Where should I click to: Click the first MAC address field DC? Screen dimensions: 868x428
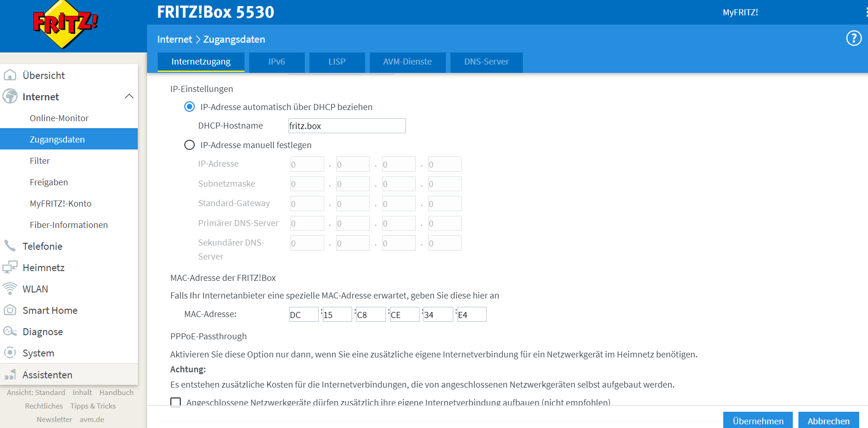[304, 314]
